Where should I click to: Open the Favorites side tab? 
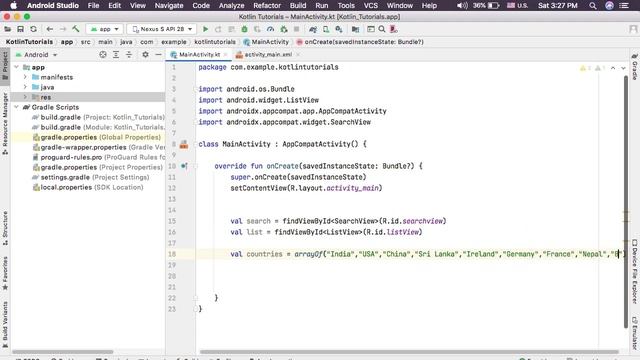5,273
